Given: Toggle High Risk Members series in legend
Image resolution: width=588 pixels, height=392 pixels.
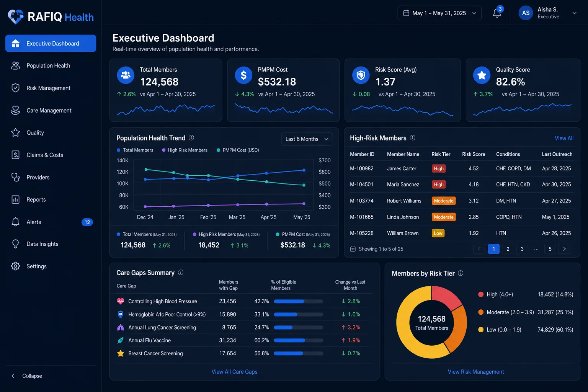Looking at the screenshot, I should tap(185, 150).
